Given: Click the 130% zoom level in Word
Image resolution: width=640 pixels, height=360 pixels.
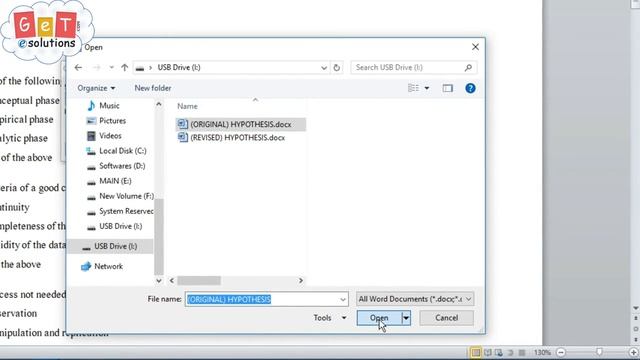Looking at the screenshot, I should click(x=542, y=352).
